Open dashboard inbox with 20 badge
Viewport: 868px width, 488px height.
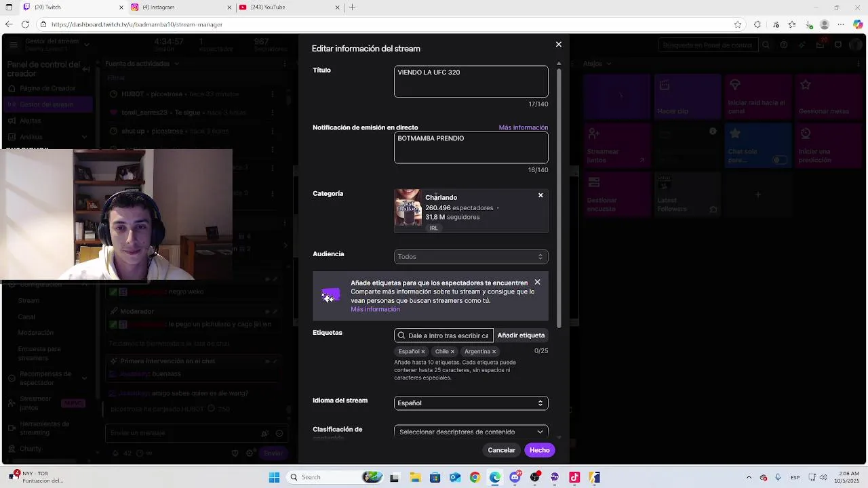point(820,45)
